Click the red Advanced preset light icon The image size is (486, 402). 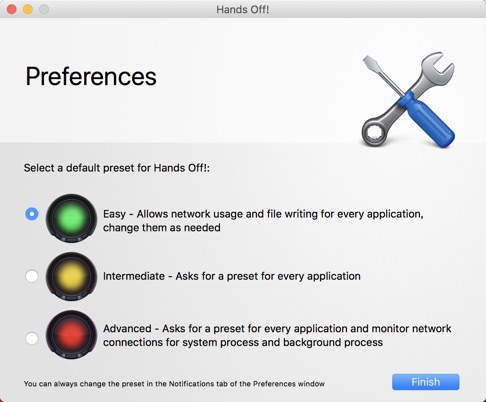coord(71,335)
